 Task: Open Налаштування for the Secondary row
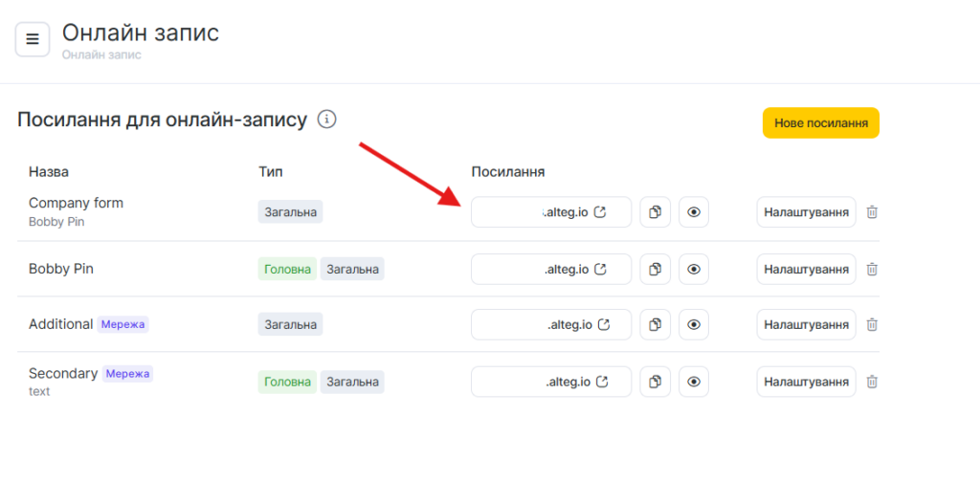tap(806, 382)
